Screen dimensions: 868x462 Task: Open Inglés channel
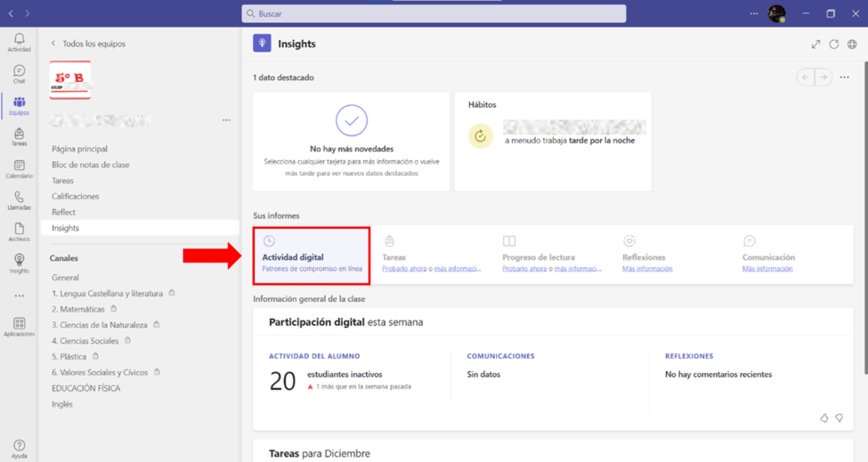62,404
